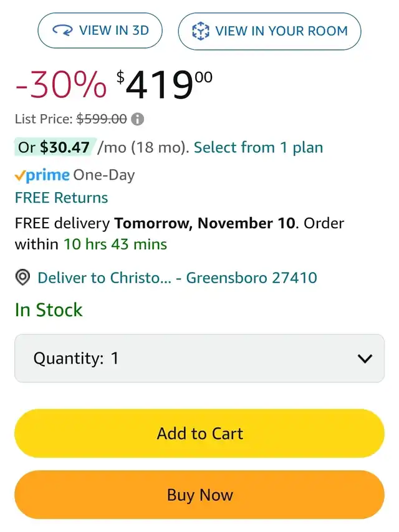Click the Prime checkmark logo
This screenshot has width=399, height=532.
tap(42, 175)
